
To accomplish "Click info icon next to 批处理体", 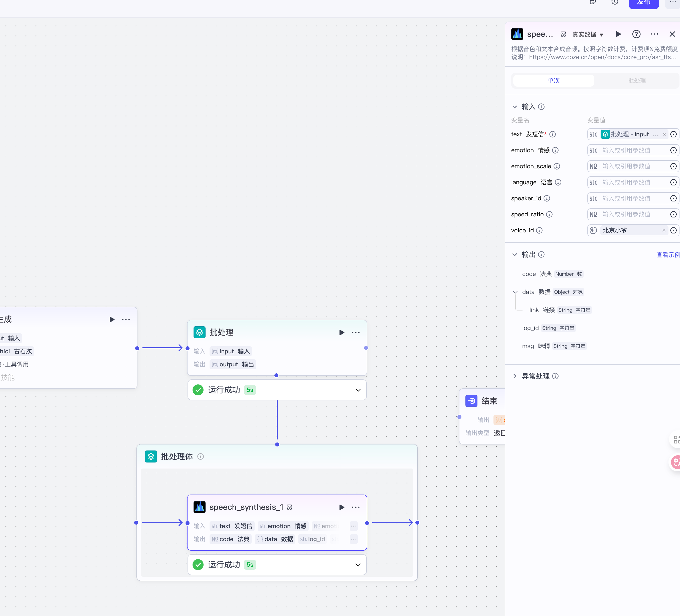I will click(200, 456).
